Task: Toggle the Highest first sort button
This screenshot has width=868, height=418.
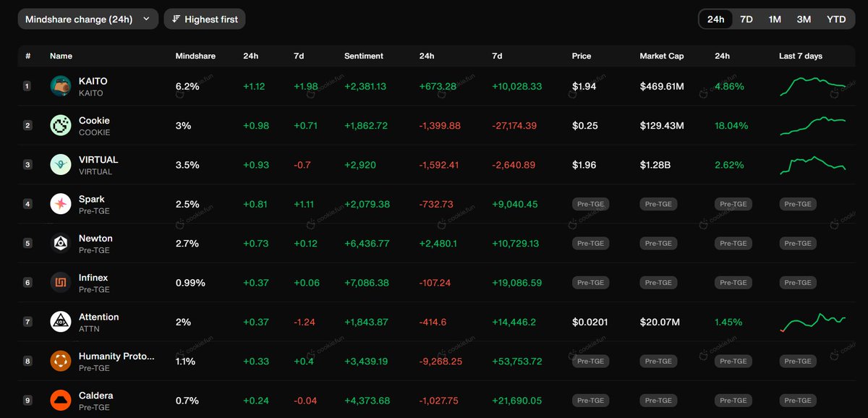Action: coord(205,20)
